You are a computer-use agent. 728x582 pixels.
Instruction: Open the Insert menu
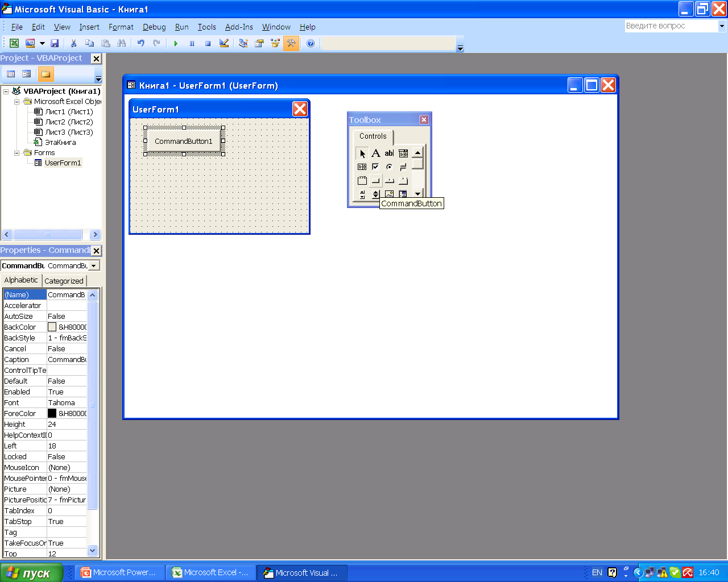click(89, 27)
